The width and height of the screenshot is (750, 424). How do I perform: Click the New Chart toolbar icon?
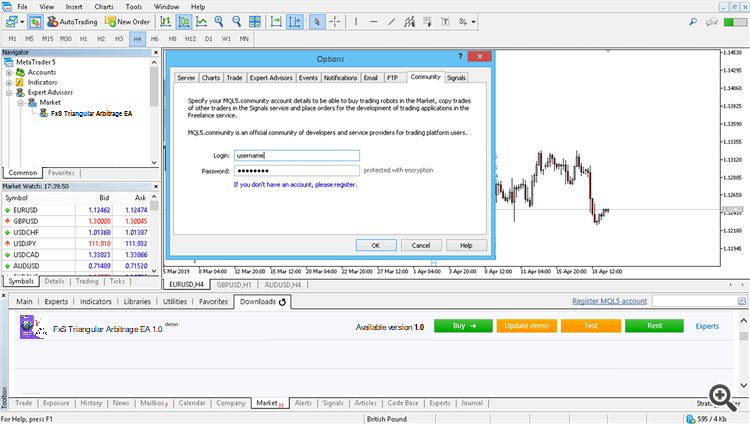pos(11,22)
